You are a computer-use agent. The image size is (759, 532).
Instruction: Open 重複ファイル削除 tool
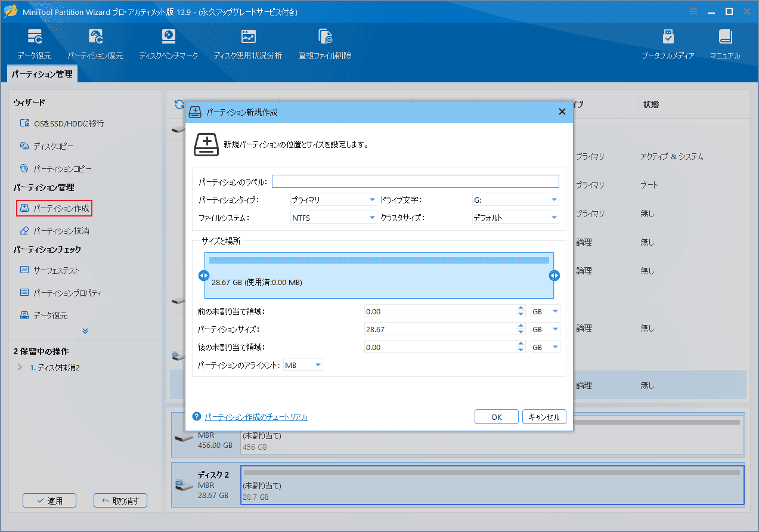(x=325, y=44)
